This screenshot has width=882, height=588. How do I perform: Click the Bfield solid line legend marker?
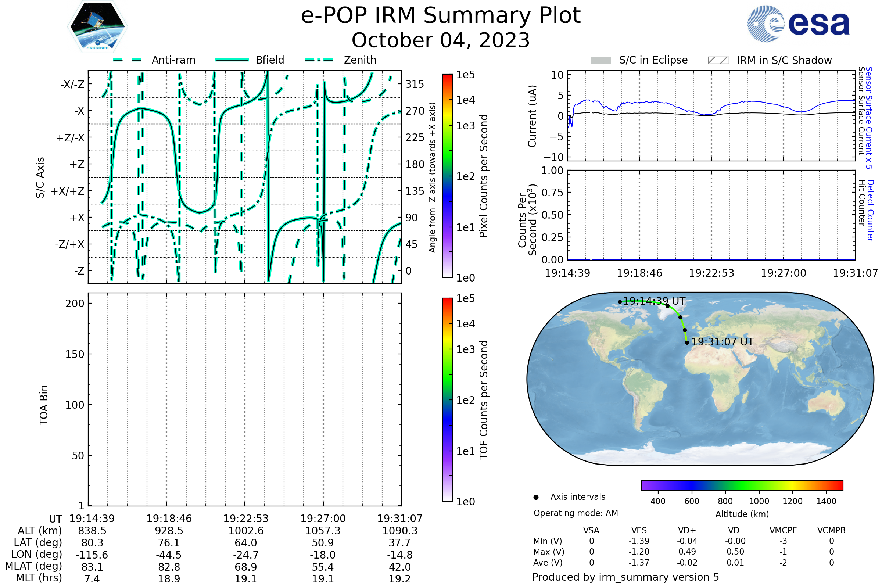pos(232,60)
